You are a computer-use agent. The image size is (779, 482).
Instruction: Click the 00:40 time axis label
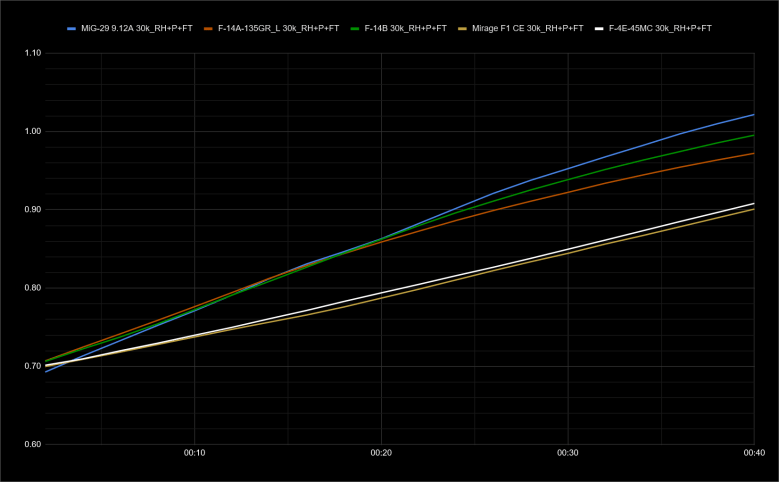pos(753,454)
